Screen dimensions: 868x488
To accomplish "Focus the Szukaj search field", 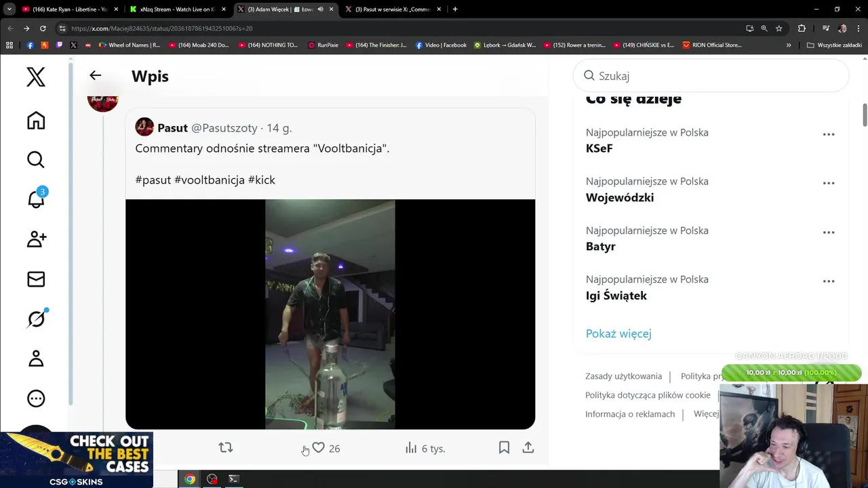I will pyautogui.click(x=711, y=76).
